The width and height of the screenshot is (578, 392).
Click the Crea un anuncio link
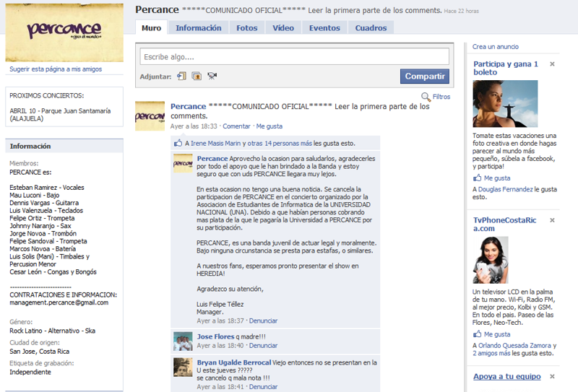click(x=496, y=47)
